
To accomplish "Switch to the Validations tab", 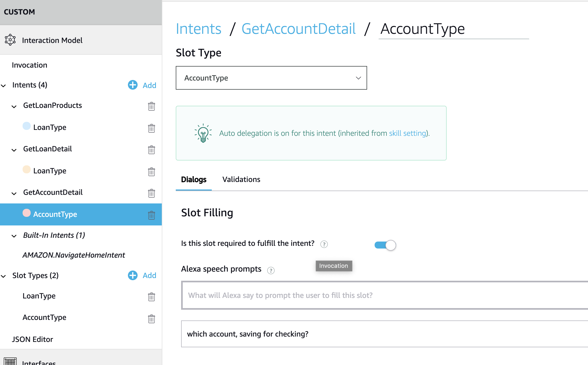I will click(x=241, y=179).
